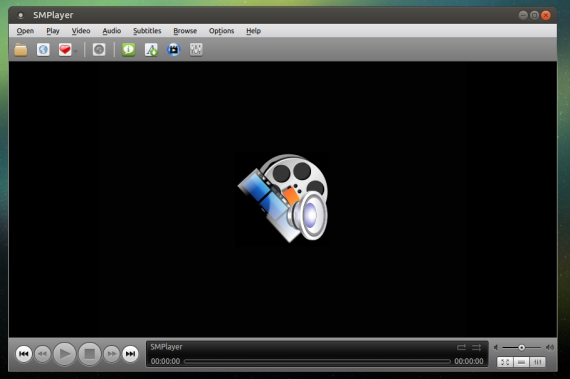The height and width of the screenshot is (379, 570).
Task: Toggle the shuffle icon in the display
Action: pyautogui.click(x=476, y=347)
